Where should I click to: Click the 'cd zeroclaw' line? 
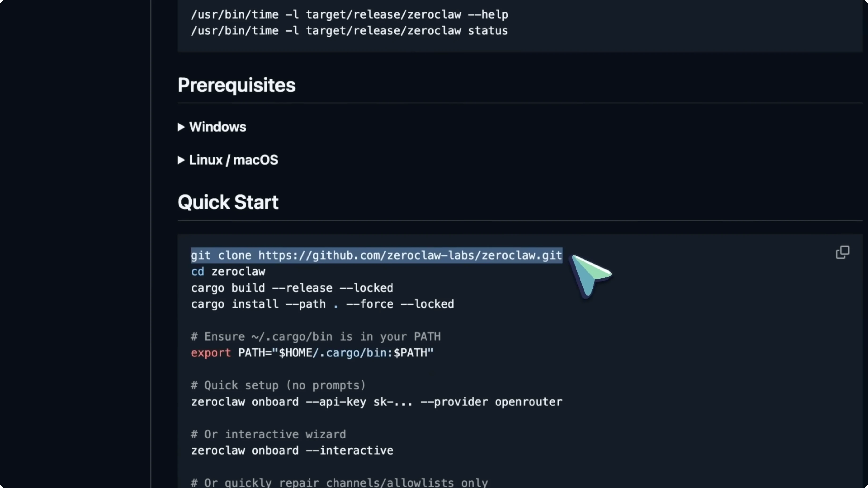[228, 271]
